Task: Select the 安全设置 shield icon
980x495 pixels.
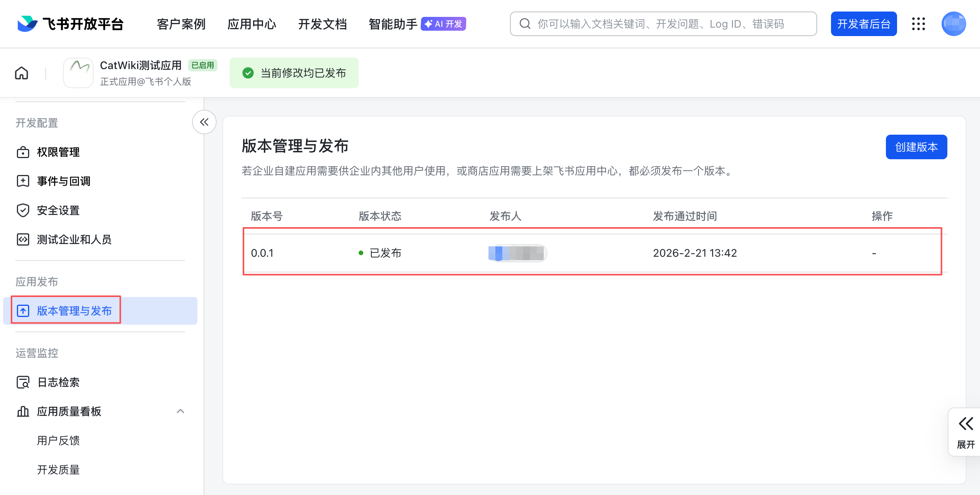Action: [23, 210]
